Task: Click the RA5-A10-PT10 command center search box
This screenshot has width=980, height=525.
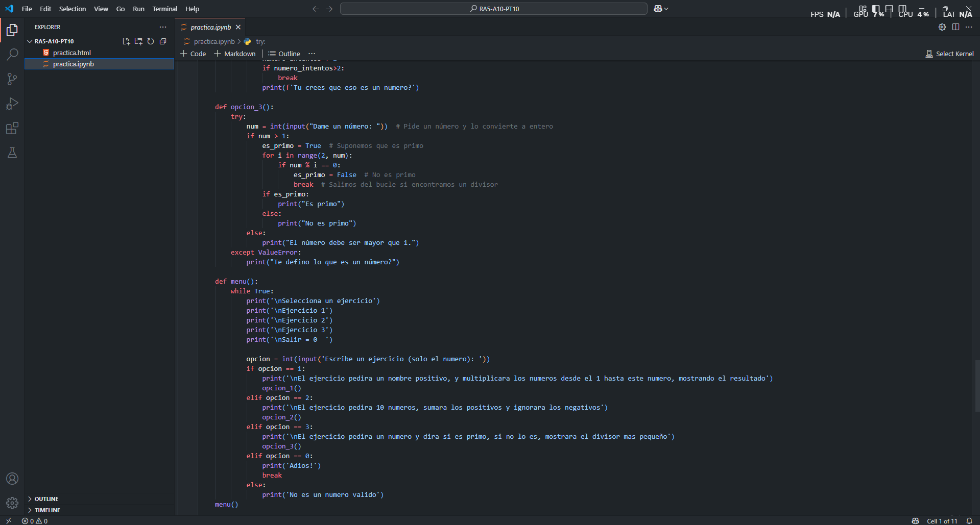Action: point(494,9)
